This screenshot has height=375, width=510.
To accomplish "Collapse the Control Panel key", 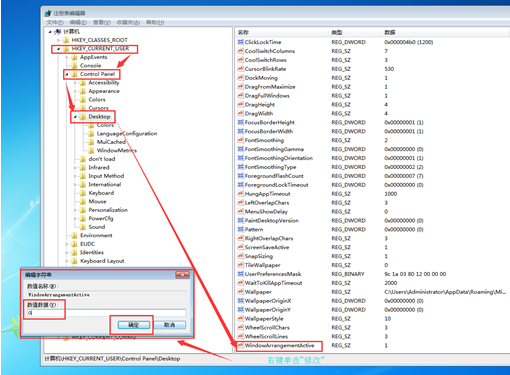I will 67,74.
